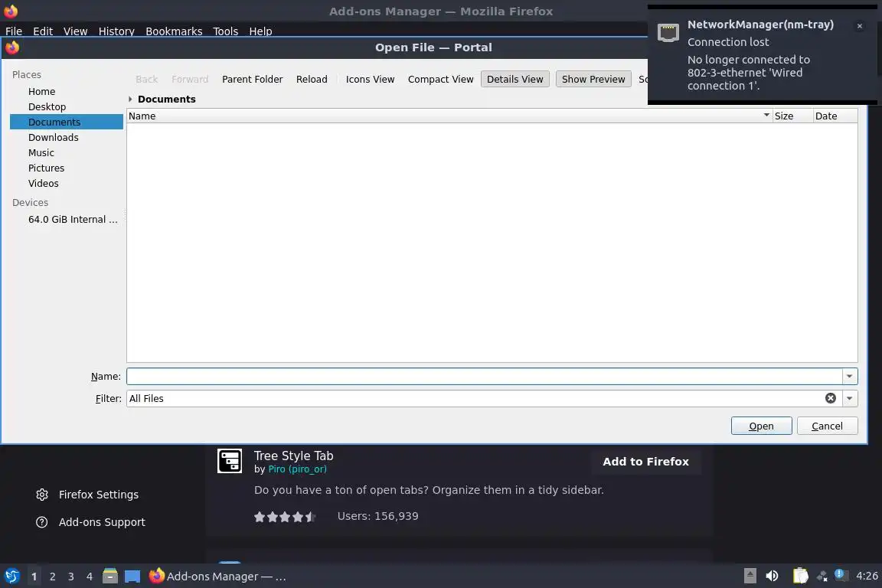Open the Bookmarks menu
This screenshot has height=588, width=882.
coord(174,31)
